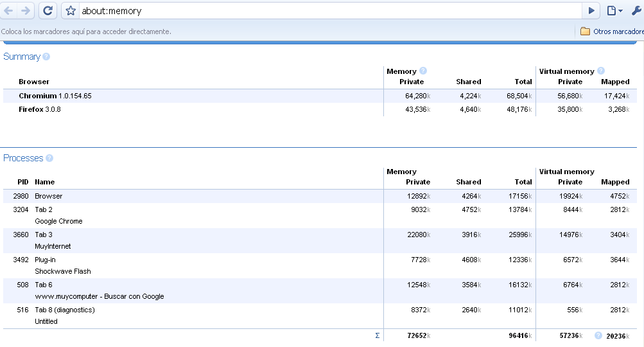This screenshot has height=347, width=644.
Task: Click the browser forward arrow button
Action: coord(26,10)
